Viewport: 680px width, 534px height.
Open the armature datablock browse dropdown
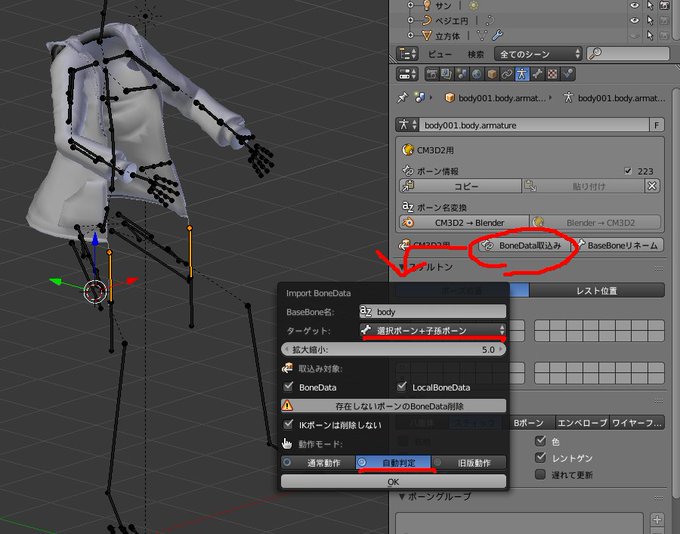[x=407, y=125]
